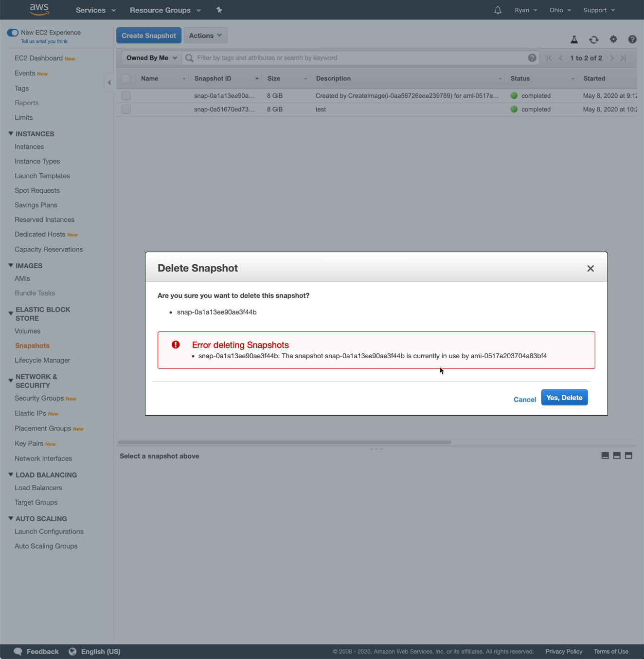This screenshot has height=659, width=644.
Task: Select all snapshots via header checkbox
Action: point(126,78)
